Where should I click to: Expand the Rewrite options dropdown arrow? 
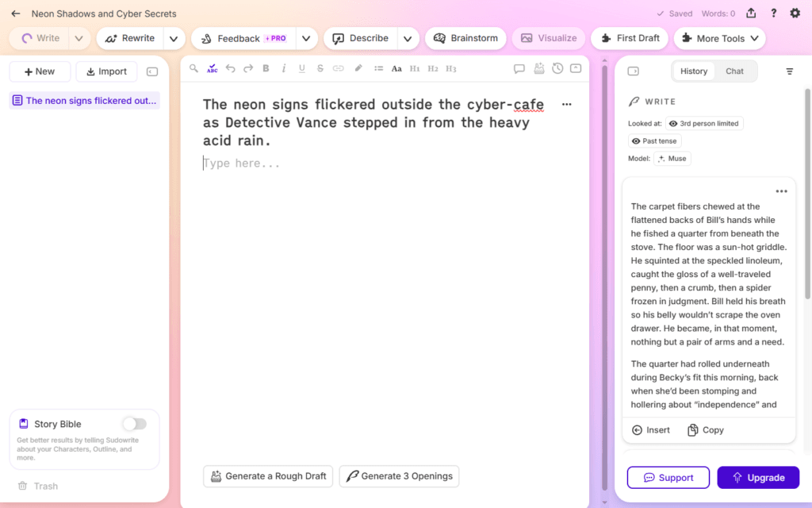click(174, 38)
